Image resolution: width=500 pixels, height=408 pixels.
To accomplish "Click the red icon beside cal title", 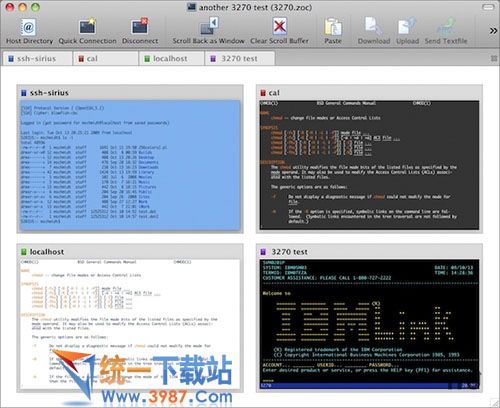I will [x=263, y=93].
